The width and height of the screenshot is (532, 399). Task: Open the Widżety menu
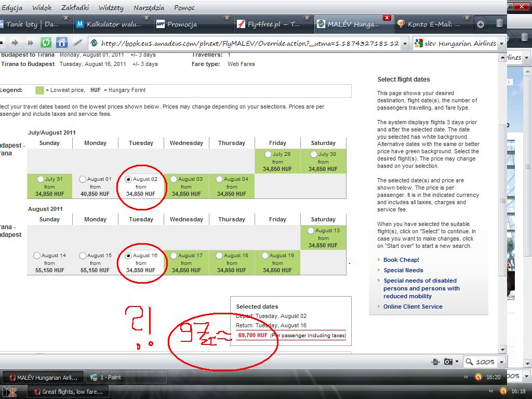click(111, 7)
